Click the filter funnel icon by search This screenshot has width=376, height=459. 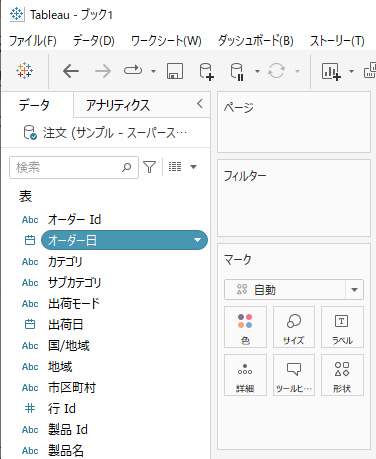pyautogui.click(x=149, y=167)
